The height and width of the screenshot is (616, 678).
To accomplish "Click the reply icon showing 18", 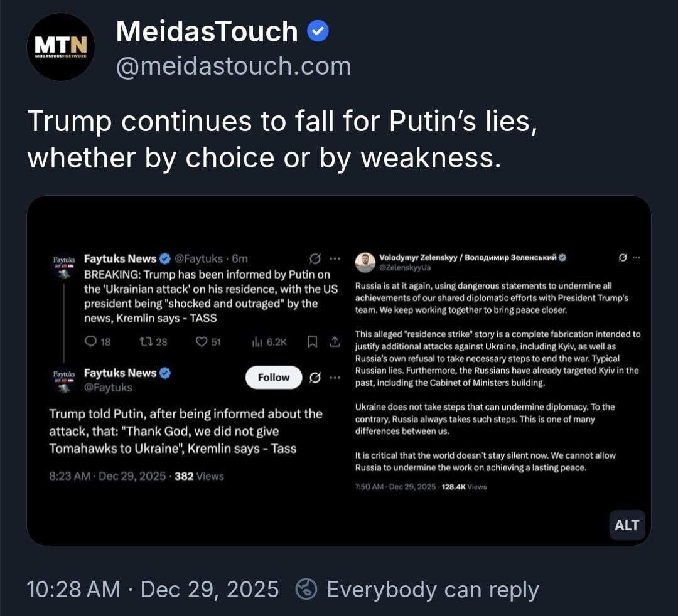I will 91,341.
